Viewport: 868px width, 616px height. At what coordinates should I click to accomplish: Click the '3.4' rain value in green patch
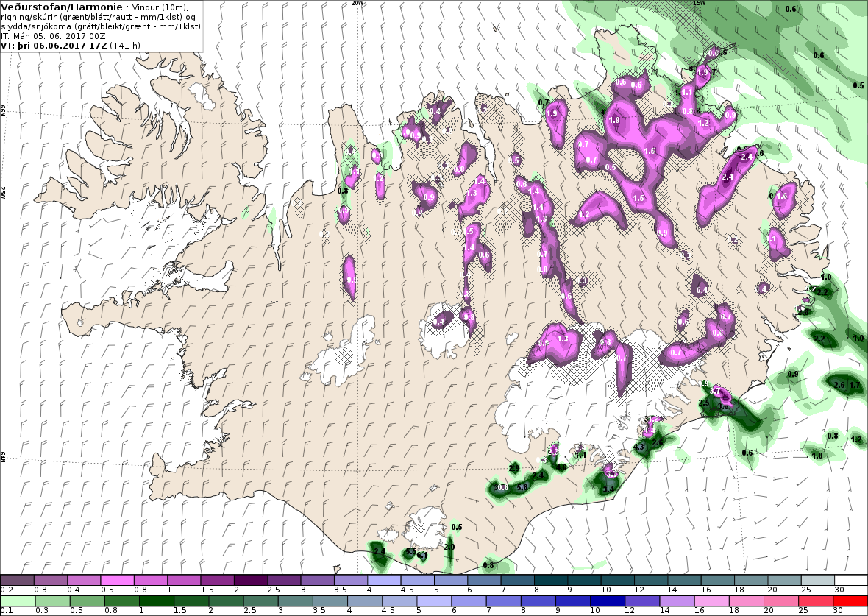tap(608, 489)
